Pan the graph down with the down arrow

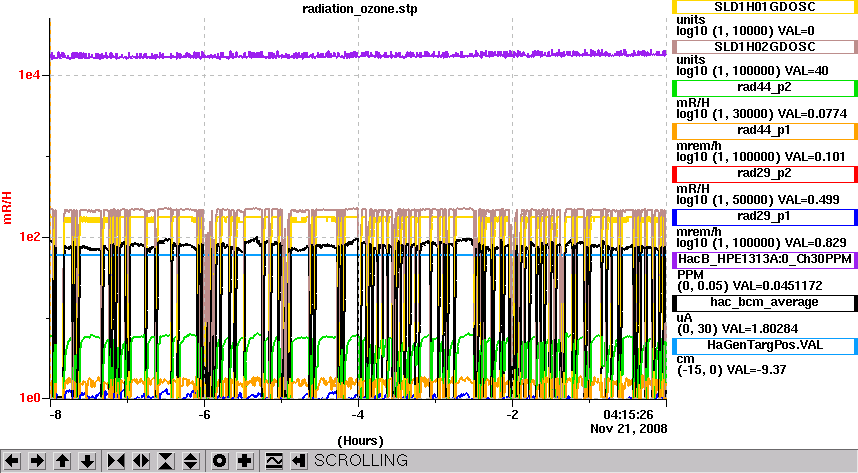pyautogui.click(x=88, y=461)
